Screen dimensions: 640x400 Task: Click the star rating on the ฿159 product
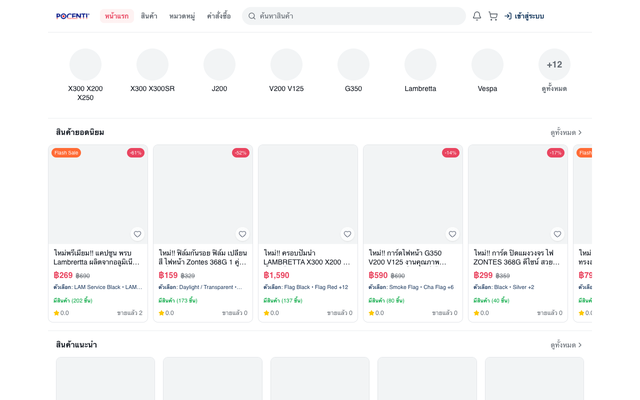[x=166, y=313]
